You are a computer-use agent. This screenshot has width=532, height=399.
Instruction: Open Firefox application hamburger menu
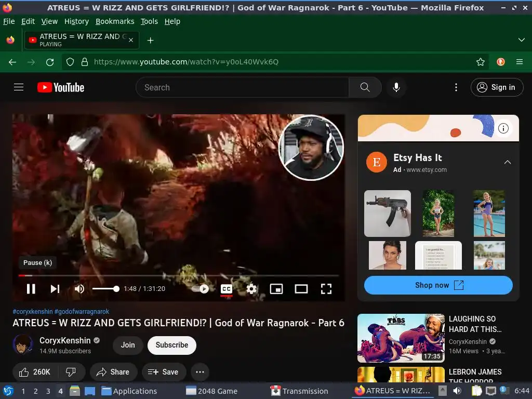(520, 62)
